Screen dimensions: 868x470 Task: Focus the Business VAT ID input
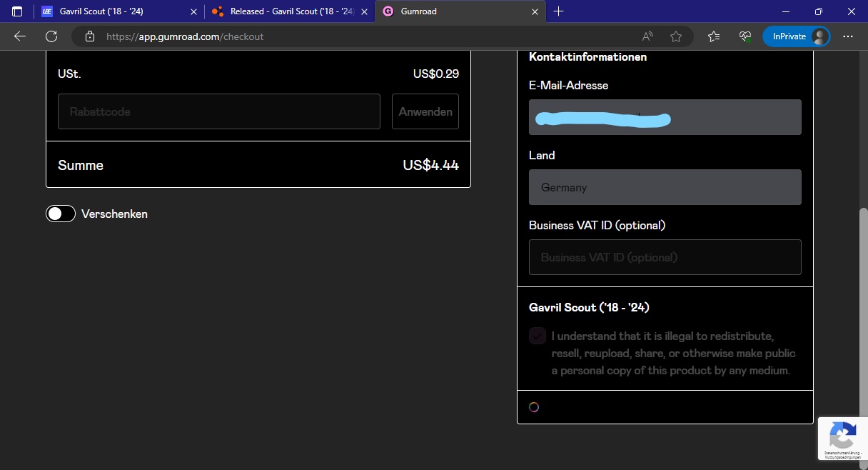(665, 257)
